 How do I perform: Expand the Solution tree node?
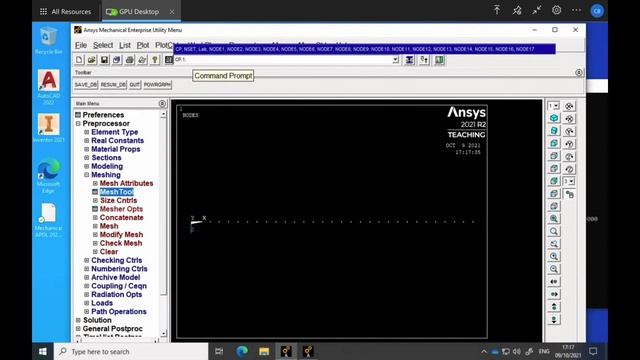[78, 320]
